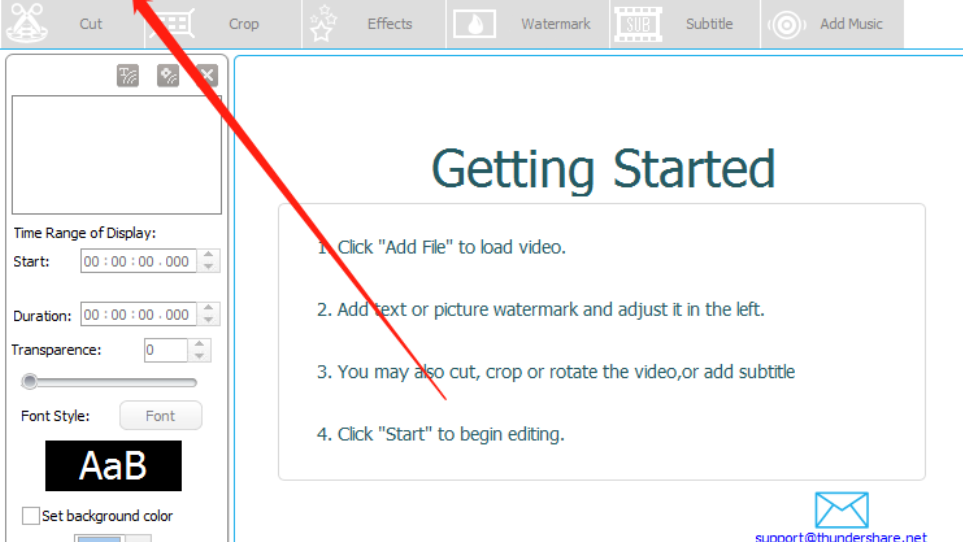Click the Duration time input field

coord(137,315)
